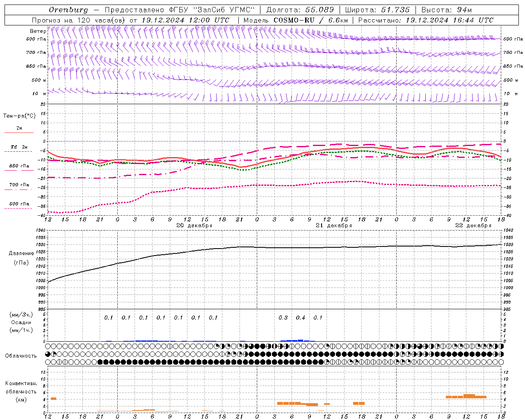Click the '22 декабря' date label
The width and height of the screenshot is (525, 420).
pos(473,226)
